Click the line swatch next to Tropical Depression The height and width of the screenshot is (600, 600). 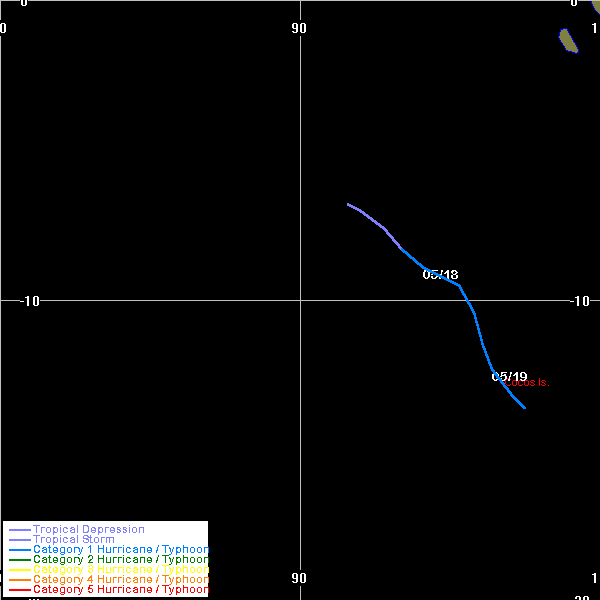[19, 530]
